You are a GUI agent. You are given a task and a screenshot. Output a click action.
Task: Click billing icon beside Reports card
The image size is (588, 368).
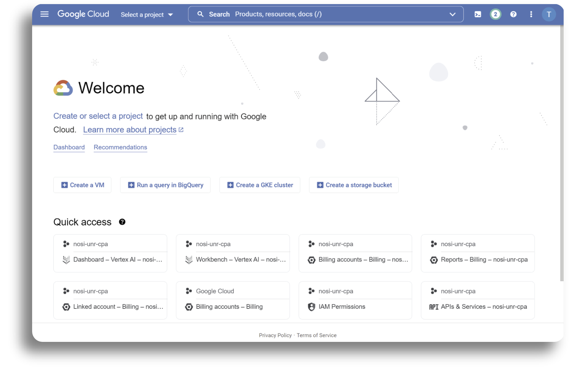pos(434,260)
